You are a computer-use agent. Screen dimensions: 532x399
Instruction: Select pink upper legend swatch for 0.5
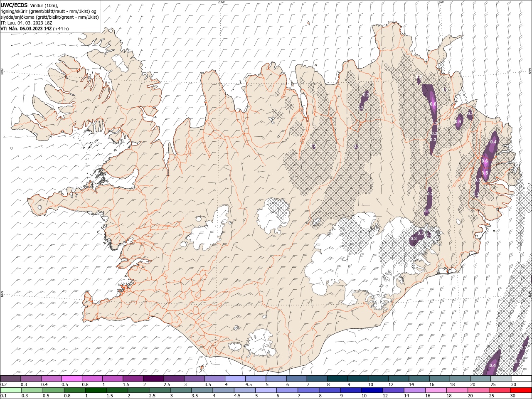[x=72, y=379]
